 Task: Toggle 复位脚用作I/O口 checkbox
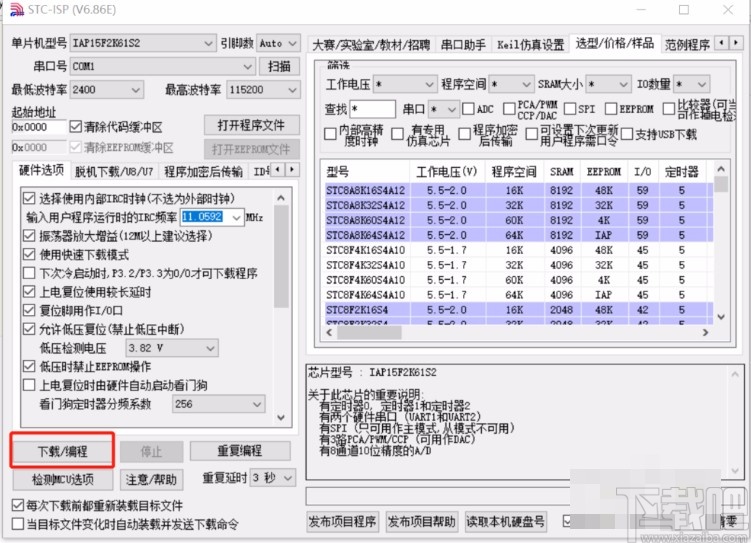pos(29,310)
